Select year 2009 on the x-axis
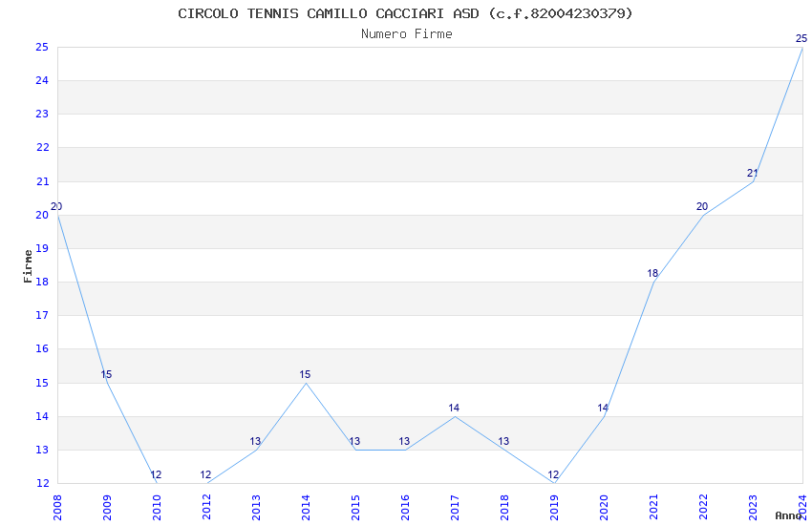This screenshot has height=525, width=812. (x=107, y=507)
